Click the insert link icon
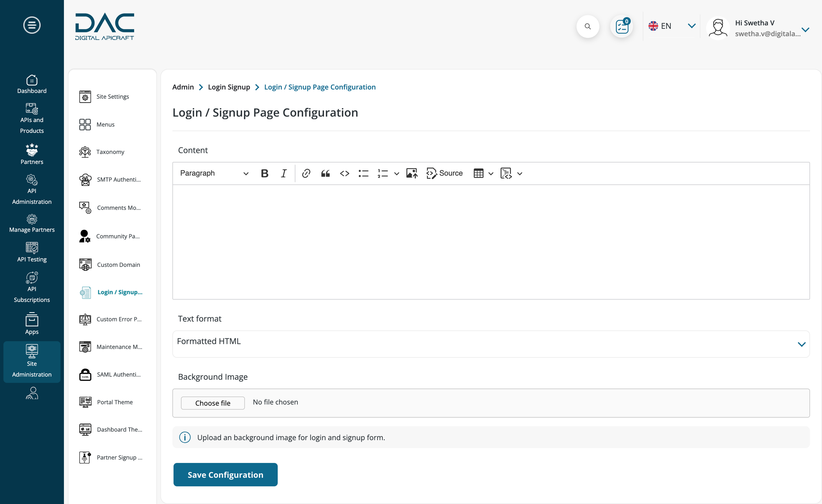Viewport: 822px width, 504px height. 306,173
